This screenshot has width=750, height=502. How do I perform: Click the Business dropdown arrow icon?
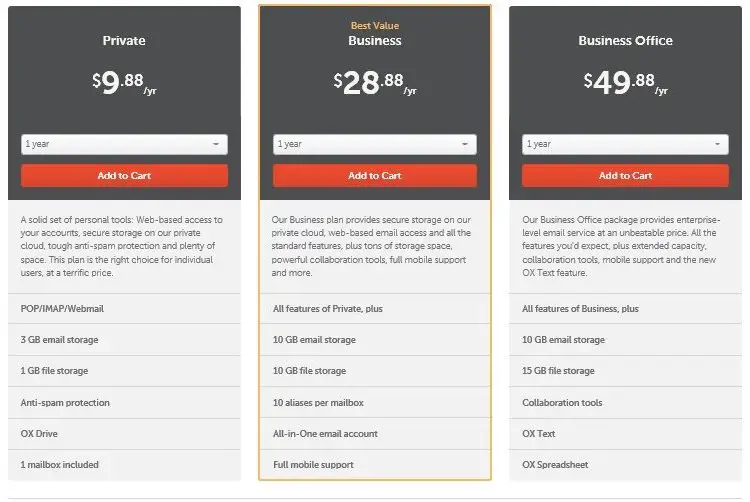point(464,144)
